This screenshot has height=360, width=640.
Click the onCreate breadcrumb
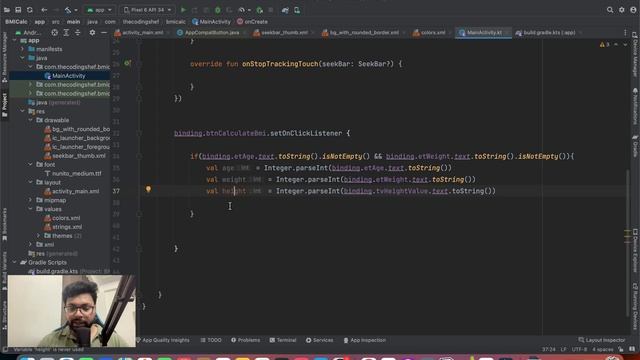coord(252,22)
